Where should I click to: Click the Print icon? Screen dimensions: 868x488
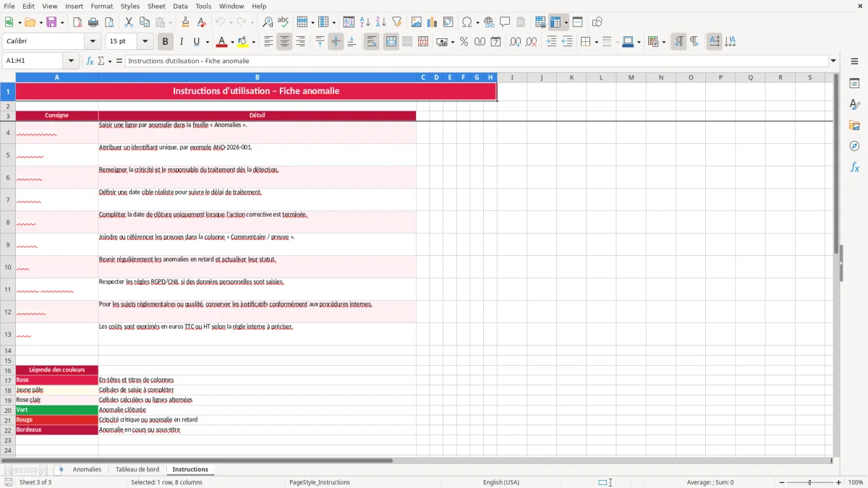pos(93,22)
